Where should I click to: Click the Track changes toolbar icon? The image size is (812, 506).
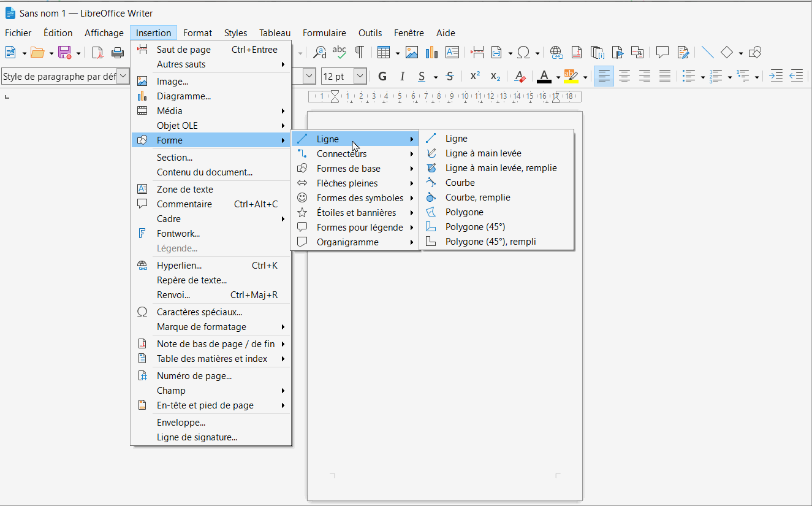click(x=683, y=53)
